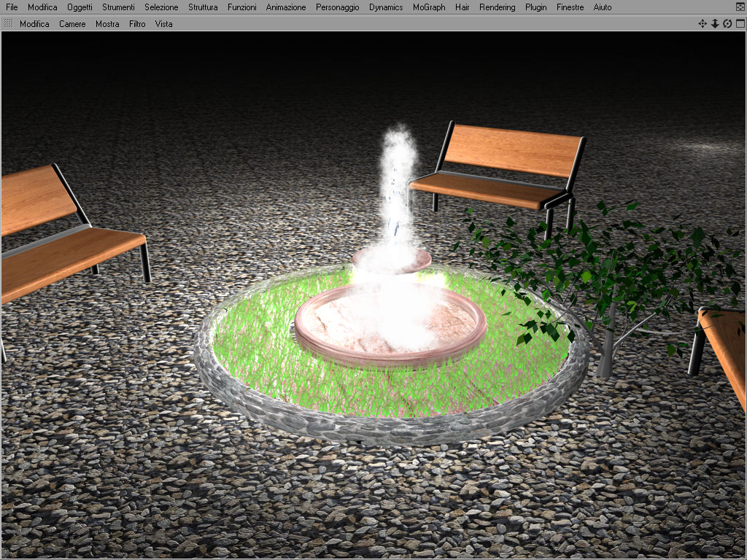Open the Animazione menu

pos(286,7)
